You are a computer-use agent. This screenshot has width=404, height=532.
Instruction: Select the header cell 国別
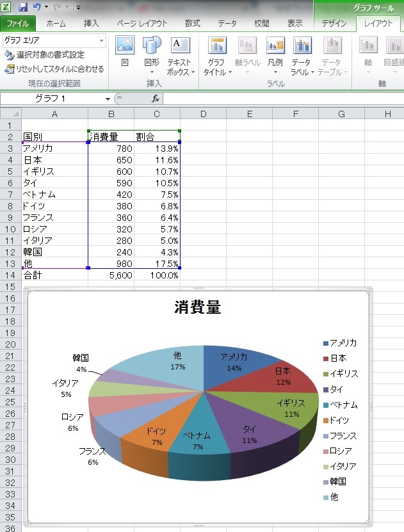(54, 137)
